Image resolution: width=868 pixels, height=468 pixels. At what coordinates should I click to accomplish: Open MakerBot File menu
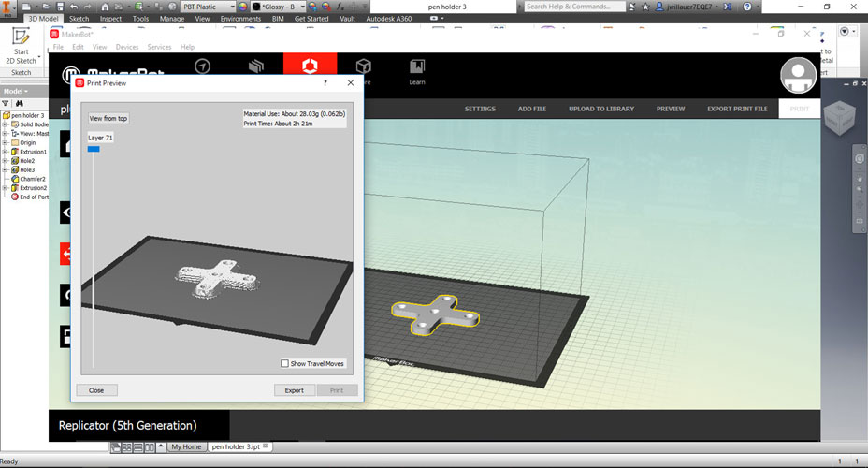click(58, 47)
